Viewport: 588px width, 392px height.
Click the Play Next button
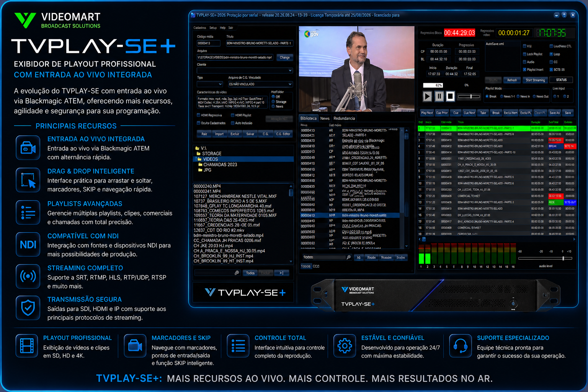click(x=427, y=113)
